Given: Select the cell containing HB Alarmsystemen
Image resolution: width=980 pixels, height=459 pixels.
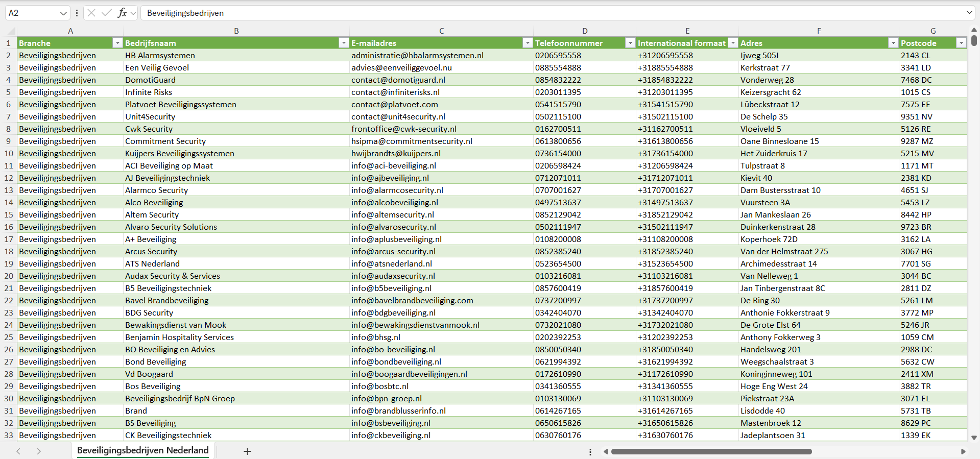Looking at the screenshot, I should (x=160, y=55).
